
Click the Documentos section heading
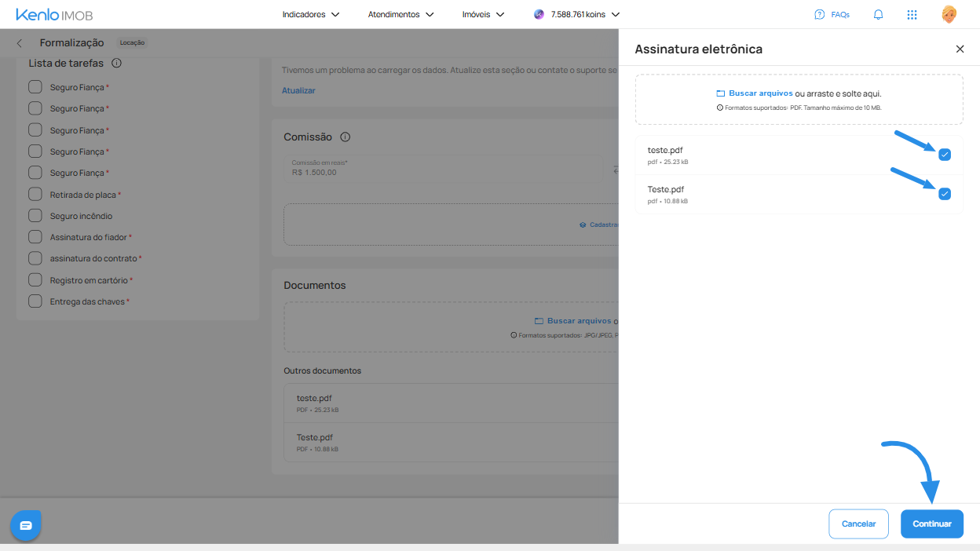(x=314, y=285)
